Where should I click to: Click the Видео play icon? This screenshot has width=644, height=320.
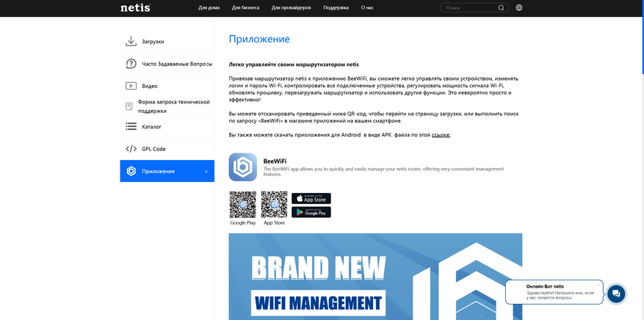pyautogui.click(x=131, y=86)
